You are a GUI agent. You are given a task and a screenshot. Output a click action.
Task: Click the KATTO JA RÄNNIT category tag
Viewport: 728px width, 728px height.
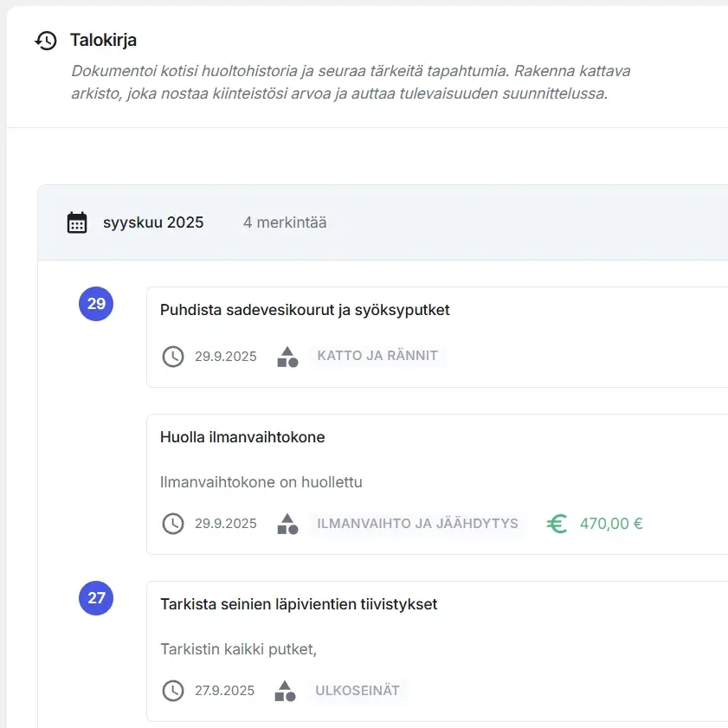tap(377, 356)
